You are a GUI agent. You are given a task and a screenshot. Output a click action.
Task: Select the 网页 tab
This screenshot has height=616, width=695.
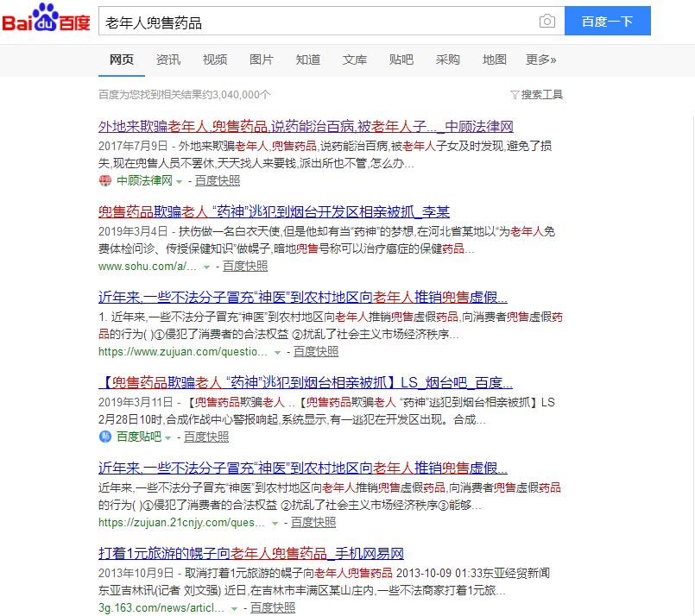click(x=122, y=60)
